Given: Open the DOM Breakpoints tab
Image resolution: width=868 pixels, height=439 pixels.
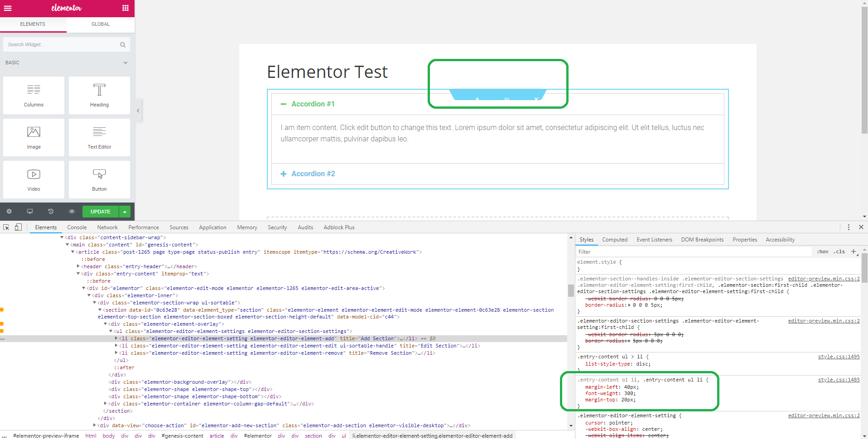Looking at the screenshot, I should tap(702, 240).
